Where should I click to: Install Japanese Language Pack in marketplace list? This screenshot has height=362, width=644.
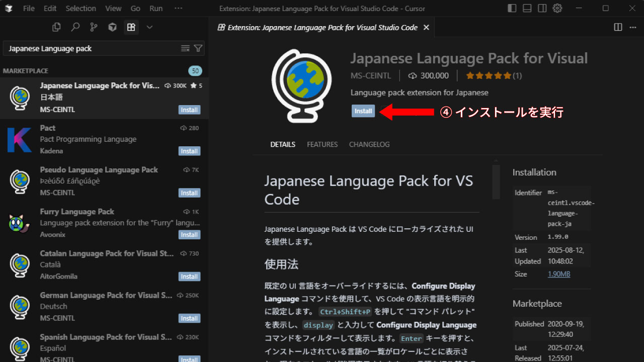189,110
